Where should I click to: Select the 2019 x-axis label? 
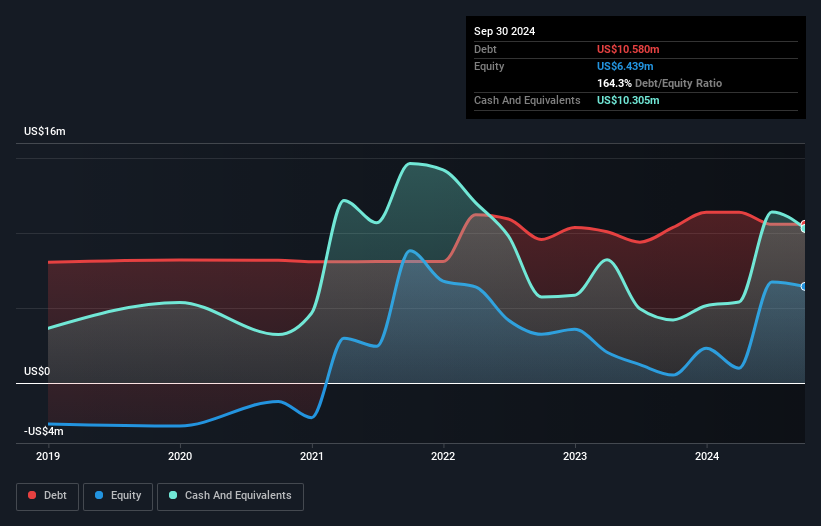click(x=48, y=456)
